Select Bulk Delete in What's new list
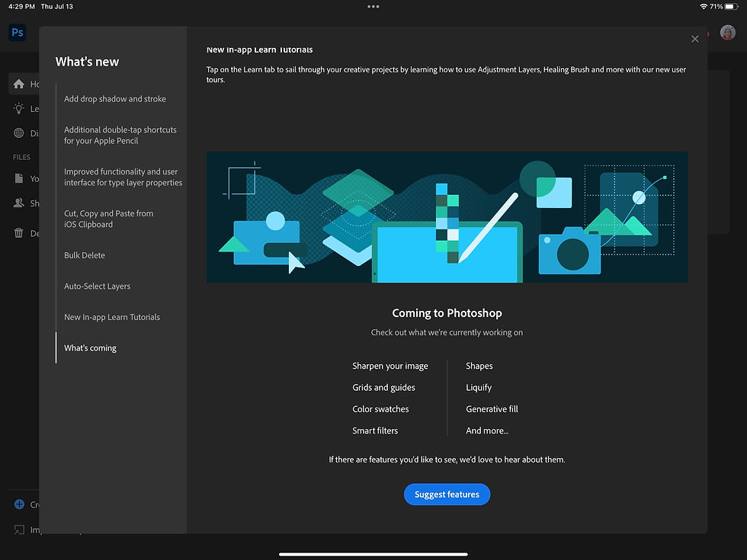This screenshot has height=560, width=747. (85, 255)
